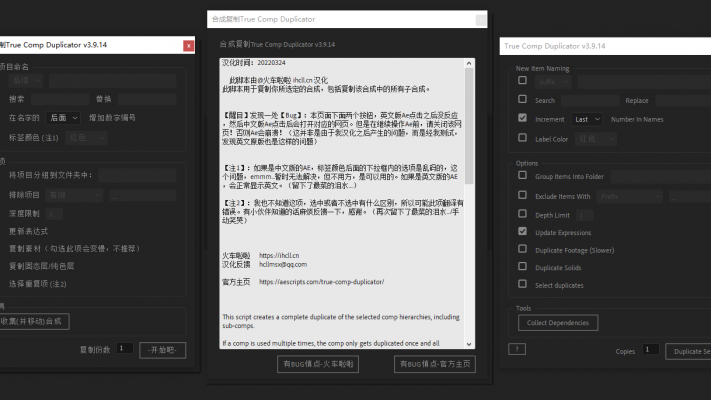Click the '有BUG请点-火车刨刨' button

click(x=318, y=364)
